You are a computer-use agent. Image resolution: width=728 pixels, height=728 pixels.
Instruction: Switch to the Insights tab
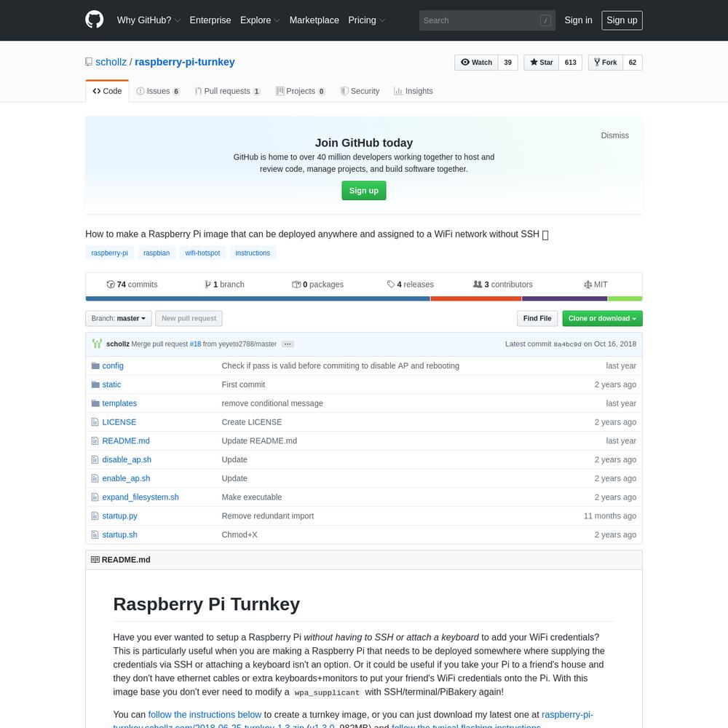[x=414, y=91]
